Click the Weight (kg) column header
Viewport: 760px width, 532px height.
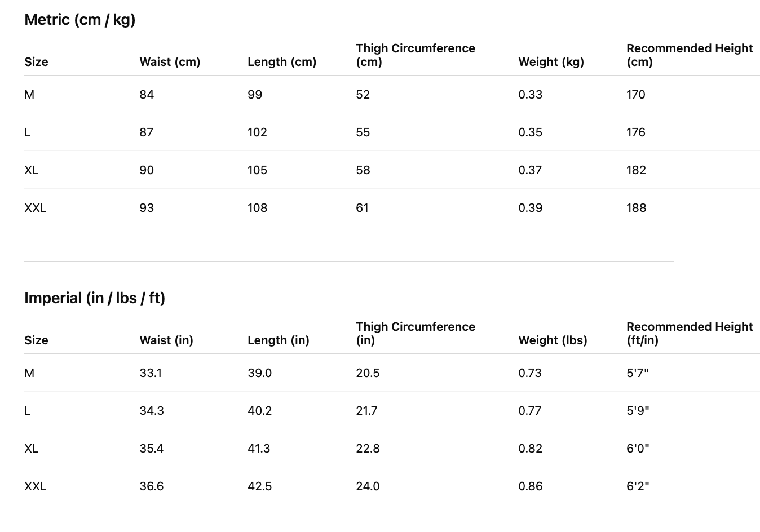[x=551, y=62]
